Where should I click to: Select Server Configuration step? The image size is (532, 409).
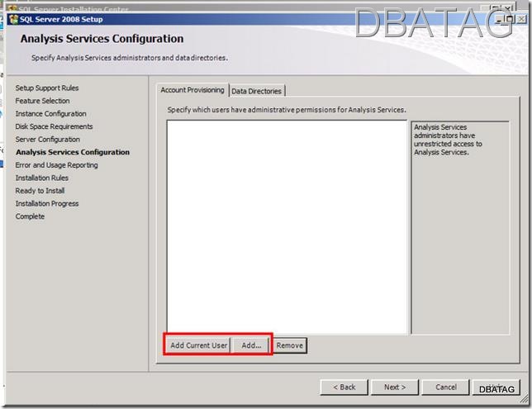[x=48, y=140]
